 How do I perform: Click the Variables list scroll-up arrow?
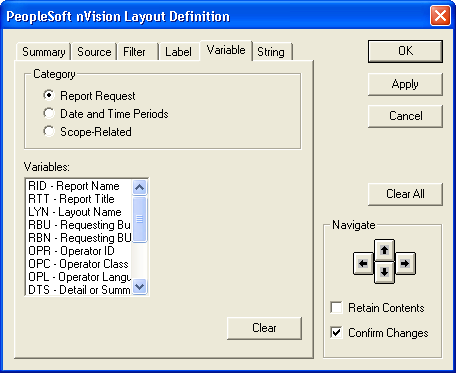(x=139, y=187)
